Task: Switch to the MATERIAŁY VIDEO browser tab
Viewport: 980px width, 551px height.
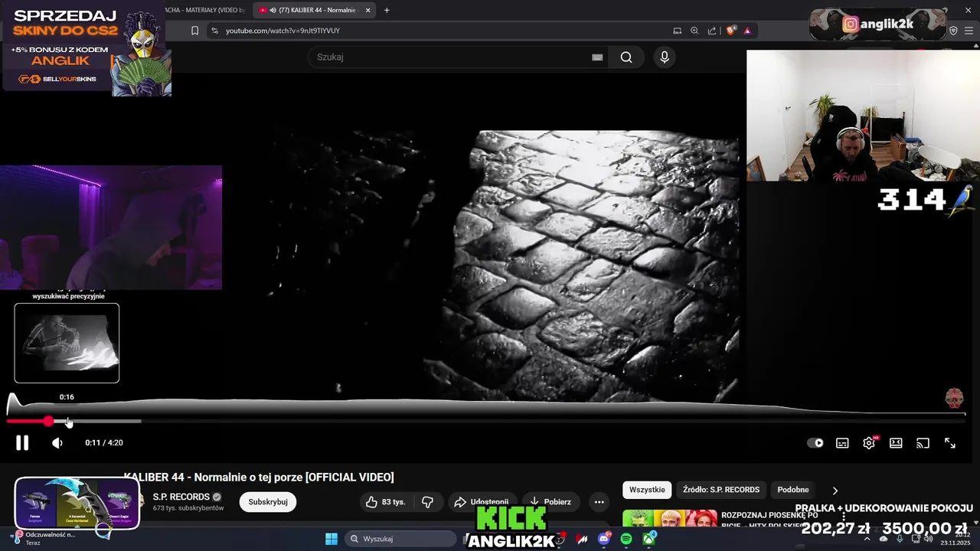Action: pos(207,10)
